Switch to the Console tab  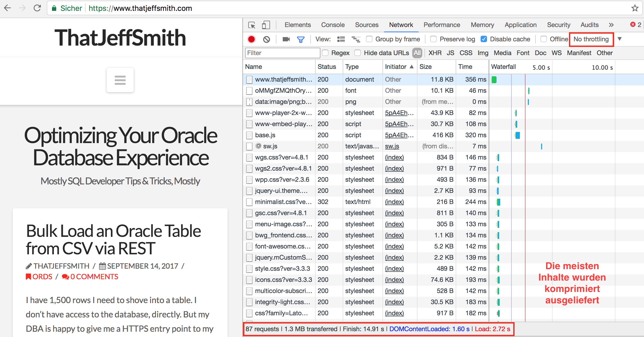coord(333,25)
